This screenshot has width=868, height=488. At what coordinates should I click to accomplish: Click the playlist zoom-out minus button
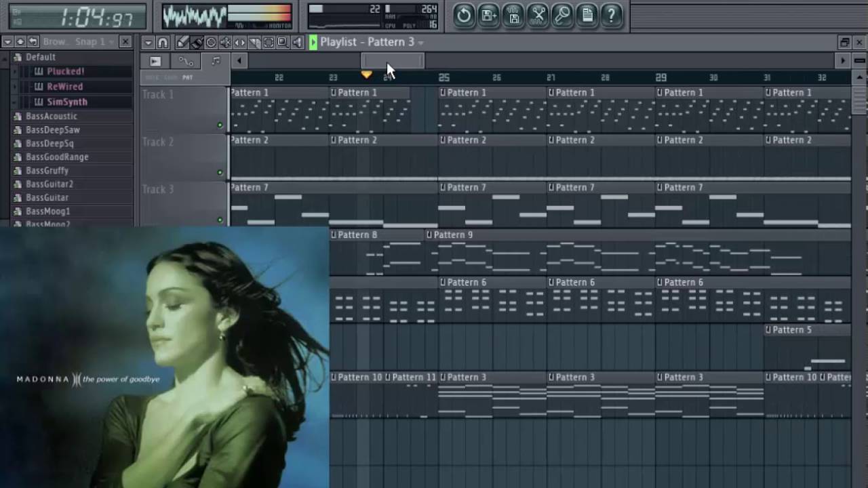tap(859, 61)
